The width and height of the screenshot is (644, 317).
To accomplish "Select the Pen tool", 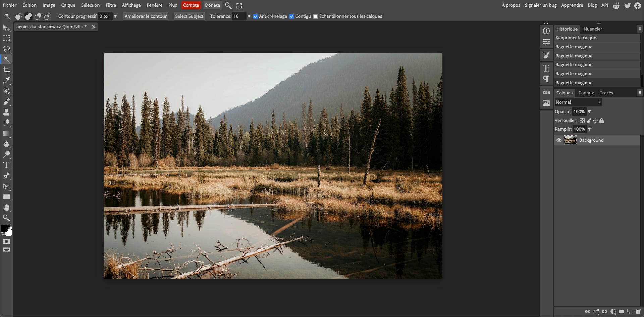I will pos(6,176).
